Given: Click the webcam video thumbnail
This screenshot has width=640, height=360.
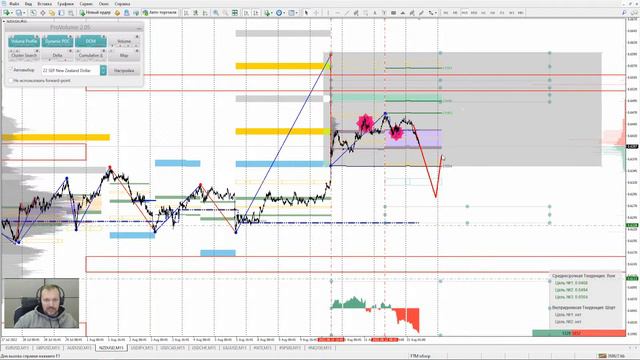Looking at the screenshot, I should pos(41,303).
